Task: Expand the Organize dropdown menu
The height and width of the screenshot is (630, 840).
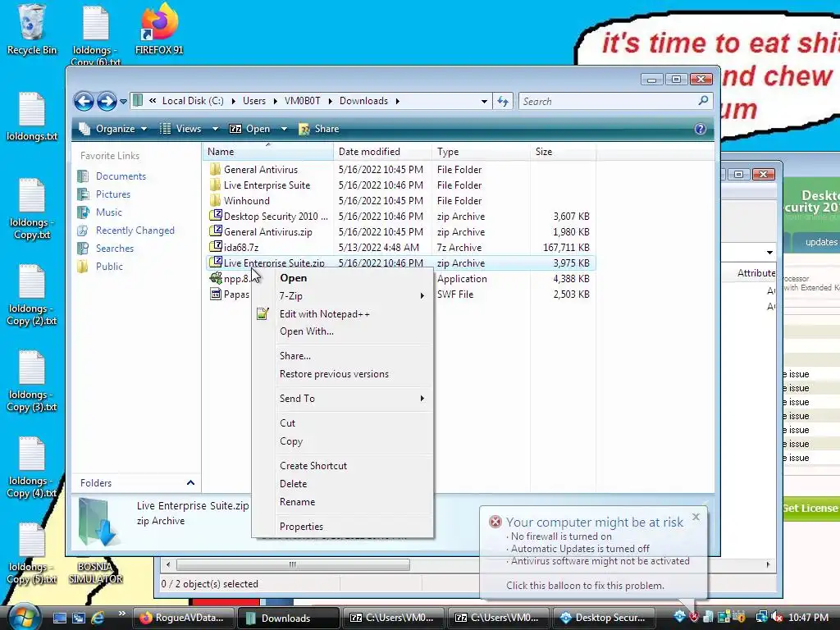Action: 113,129
